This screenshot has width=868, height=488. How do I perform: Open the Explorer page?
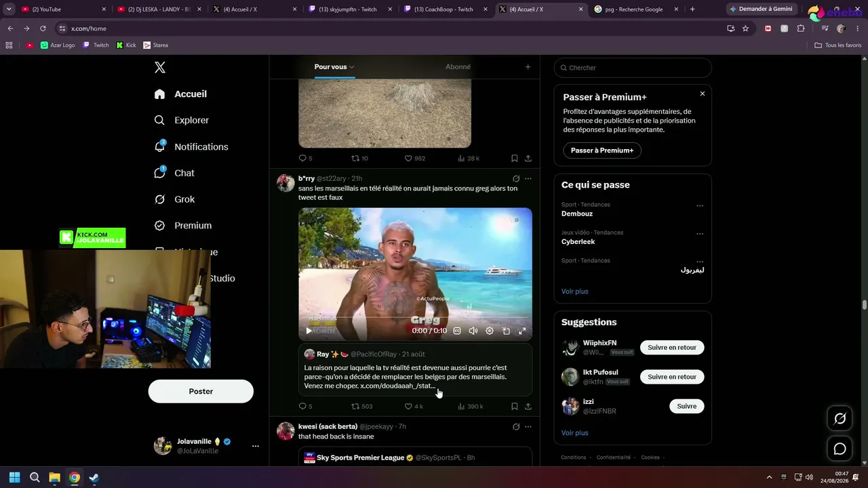(x=182, y=120)
